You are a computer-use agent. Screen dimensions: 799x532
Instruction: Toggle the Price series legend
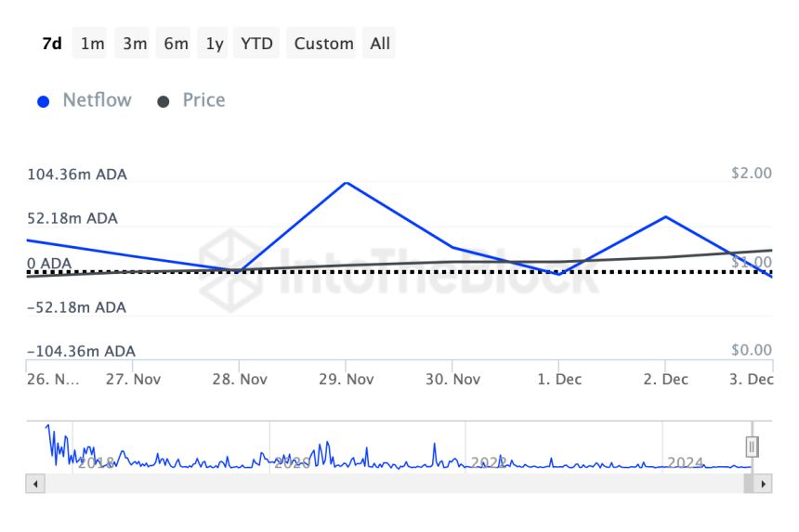click(x=203, y=100)
